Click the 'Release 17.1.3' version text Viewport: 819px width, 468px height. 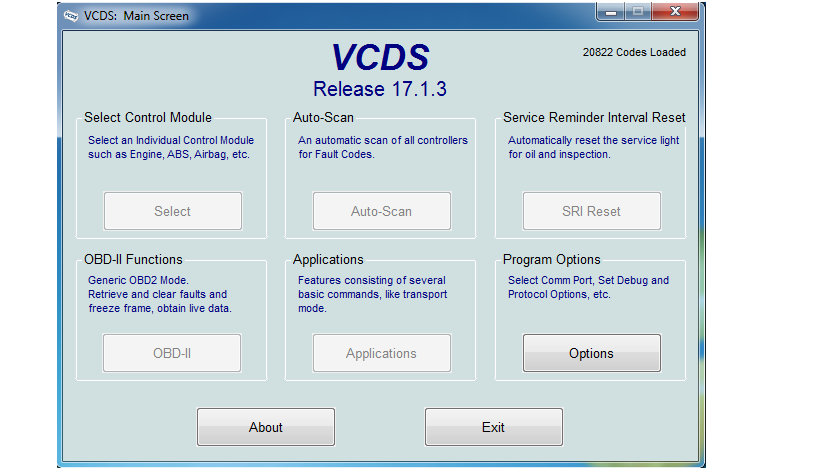pyautogui.click(x=380, y=89)
